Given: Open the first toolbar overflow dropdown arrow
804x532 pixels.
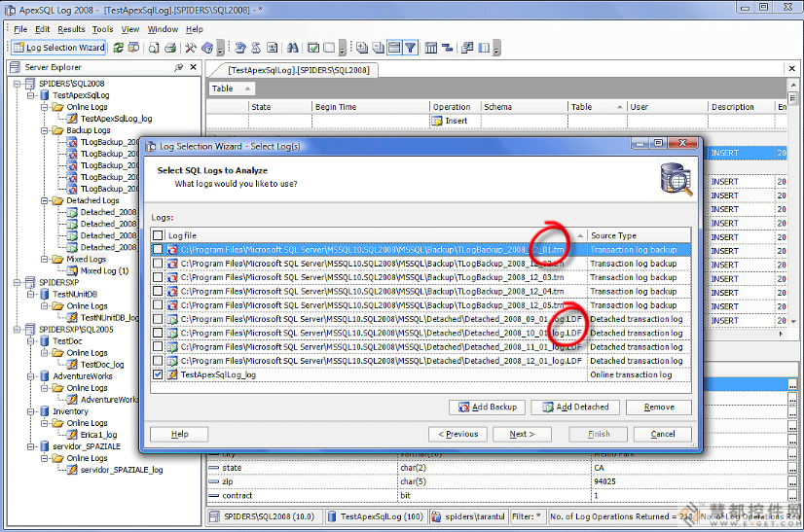Looking at the screenshot, I should coord(221,49).
